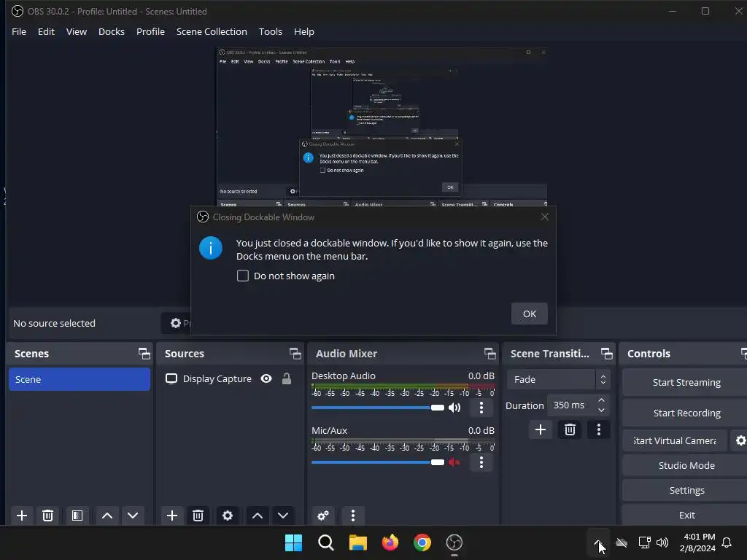Undock Scene Transitions float icon
This screenshot has width=747, height=560.
pos(606,354)
